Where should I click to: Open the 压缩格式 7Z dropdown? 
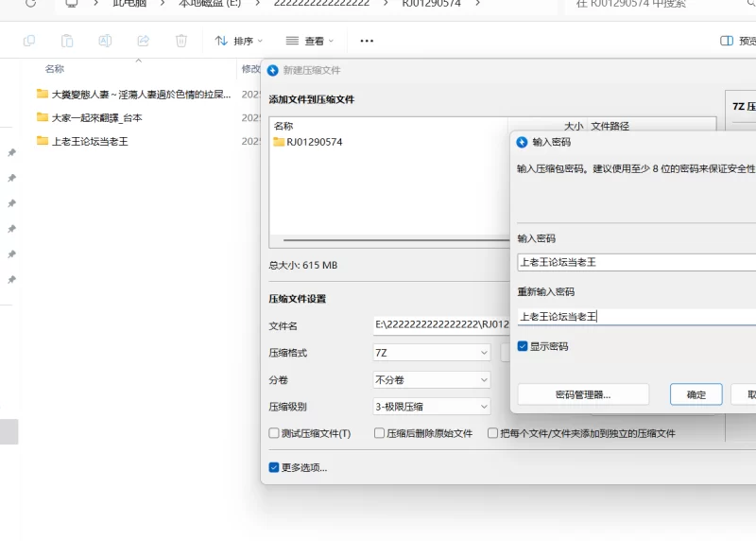[x=432, y=353]
